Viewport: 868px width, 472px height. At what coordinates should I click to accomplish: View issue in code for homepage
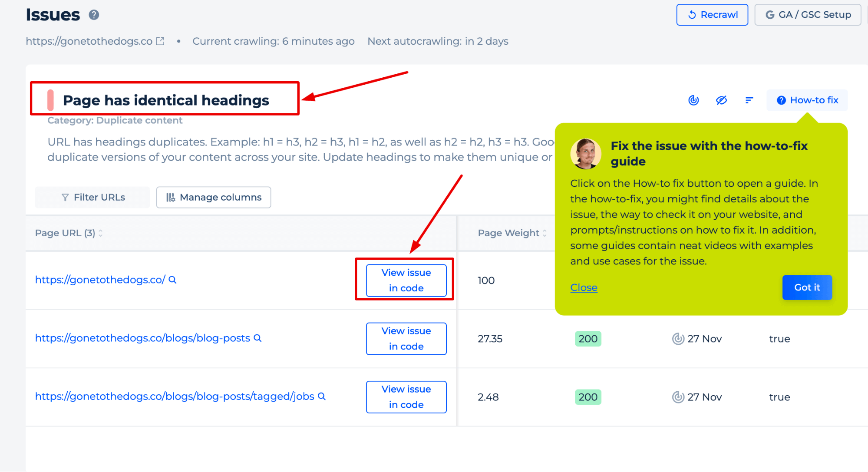[406, 280]
